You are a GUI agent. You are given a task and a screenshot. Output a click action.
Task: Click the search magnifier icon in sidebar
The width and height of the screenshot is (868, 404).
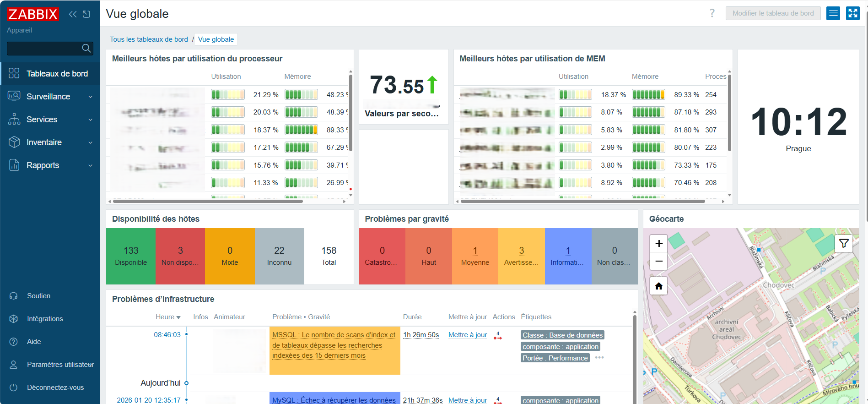coord(86,48)
